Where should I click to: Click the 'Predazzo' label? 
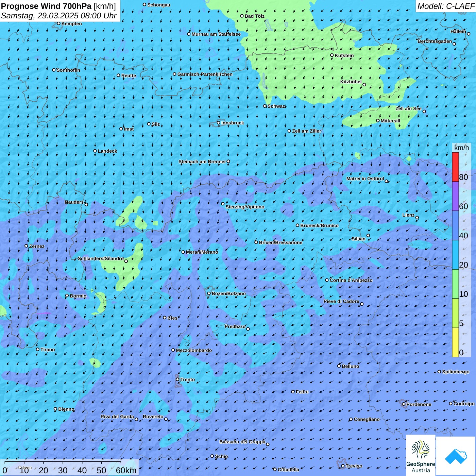coord(235,326)
